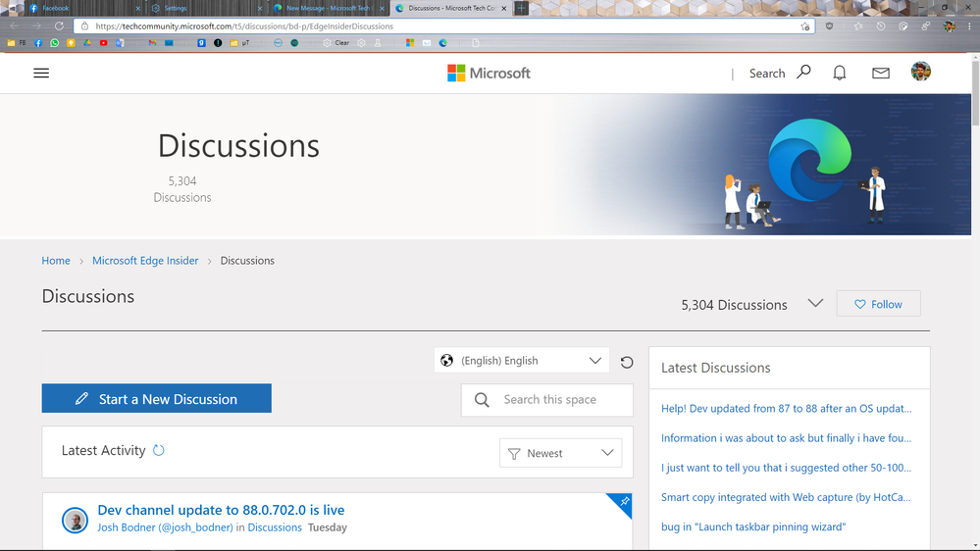
Task: Go to Microsoft Edge Insider breadcrumb
Action: (145, 261)
